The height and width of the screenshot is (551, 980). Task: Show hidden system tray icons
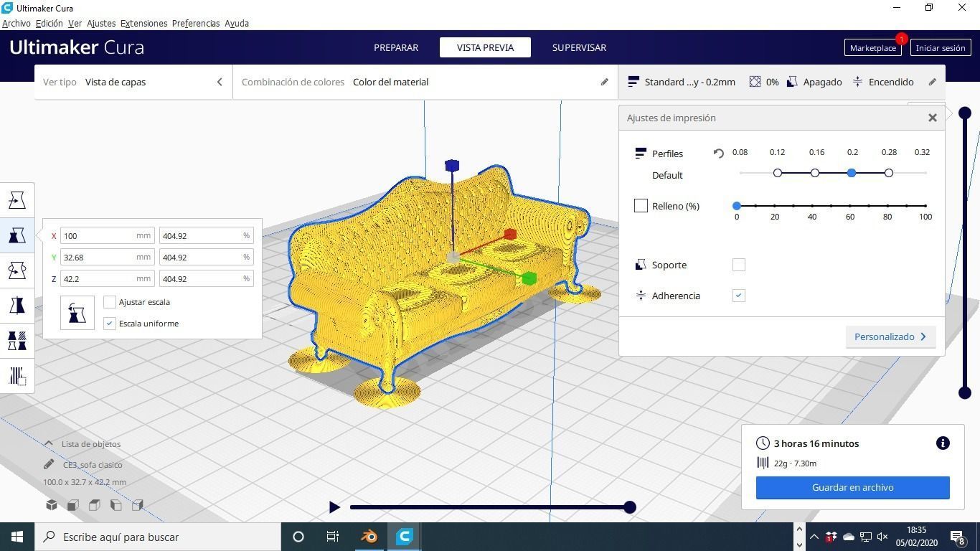[814, 537]
